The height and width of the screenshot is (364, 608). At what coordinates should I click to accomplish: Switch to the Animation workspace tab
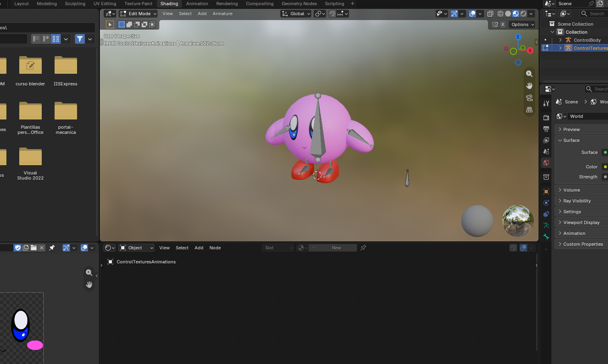tap(197, 4)
